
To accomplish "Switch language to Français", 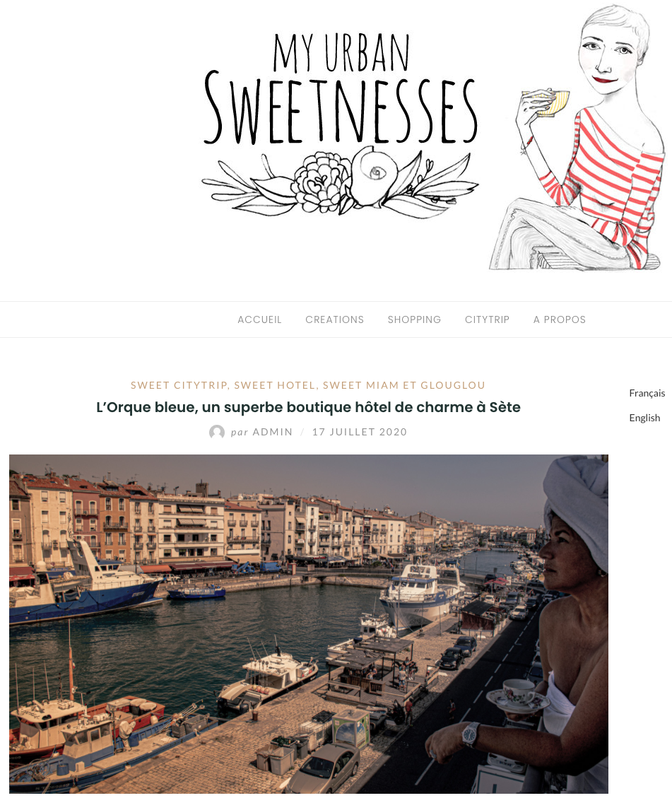I will coord(647,393).
